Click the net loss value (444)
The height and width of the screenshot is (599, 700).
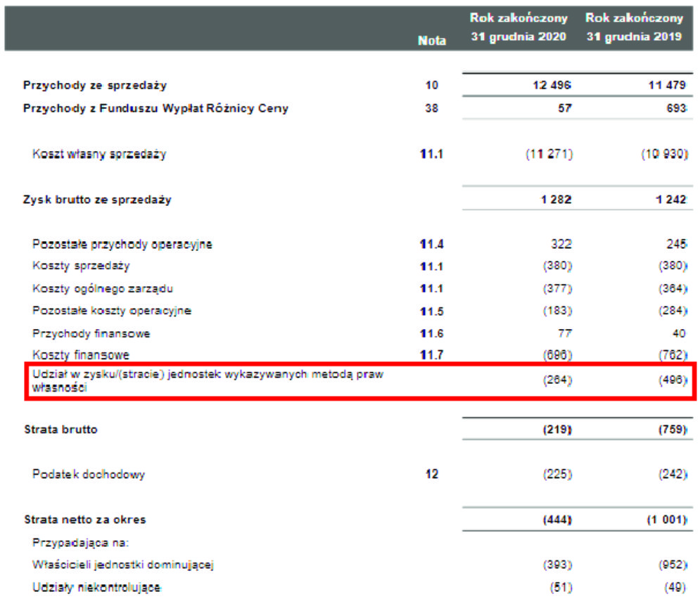(558, 520)
